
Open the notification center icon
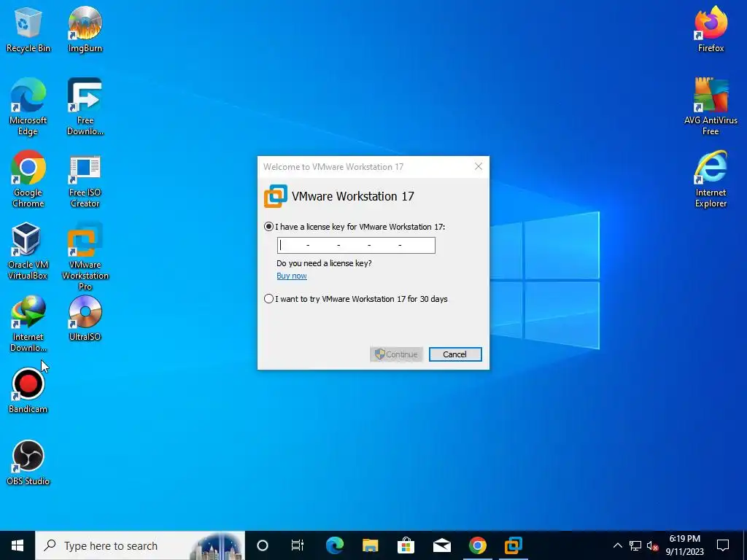(x=723, y=545)
